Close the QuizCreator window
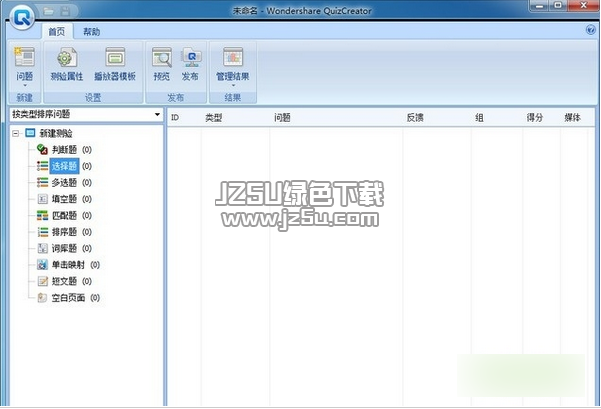This screenshot has width=601, height=409. [x=583, y=5]
